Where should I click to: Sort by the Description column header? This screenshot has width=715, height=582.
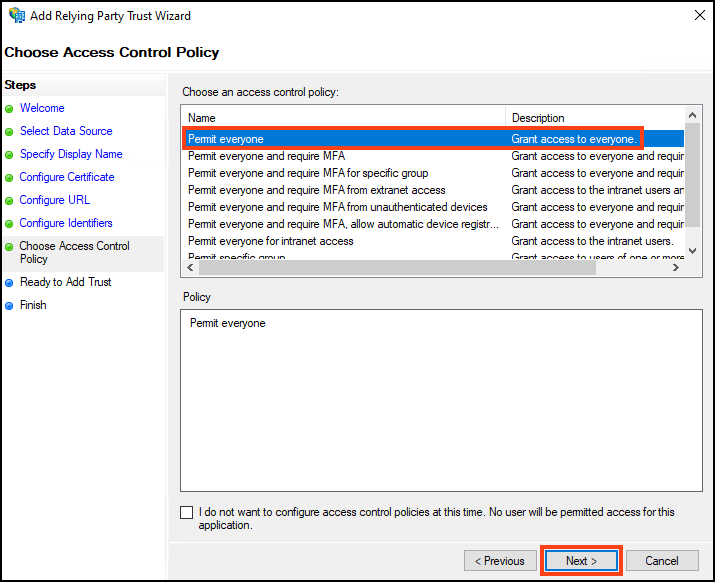pyautogui.click(x=595, y=118)
